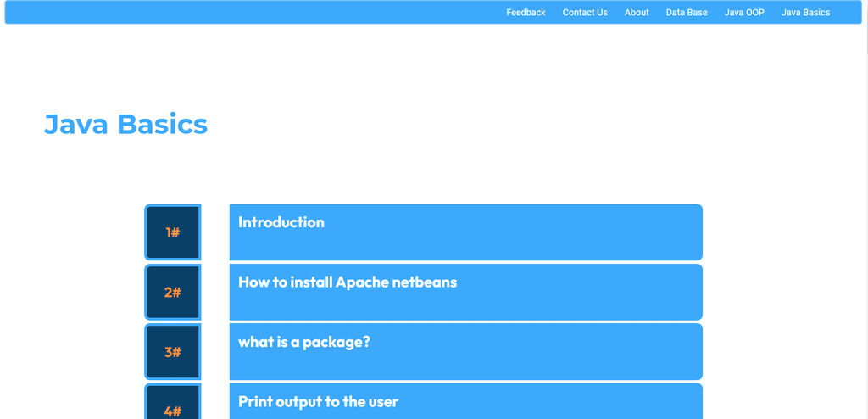Click the what is a package? title
Image resolution: width=868 pixels, height=419 pixels.
304,342
